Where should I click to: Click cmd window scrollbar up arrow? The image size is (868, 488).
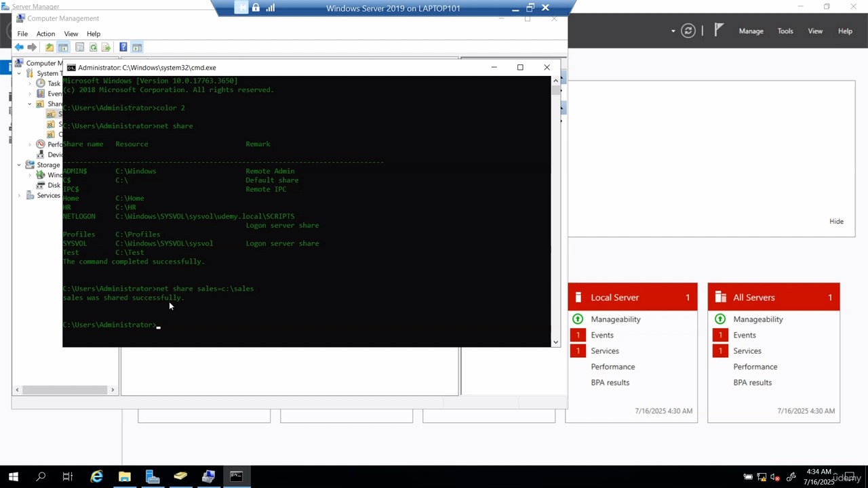pyautogui.click(x=555, y=81)
